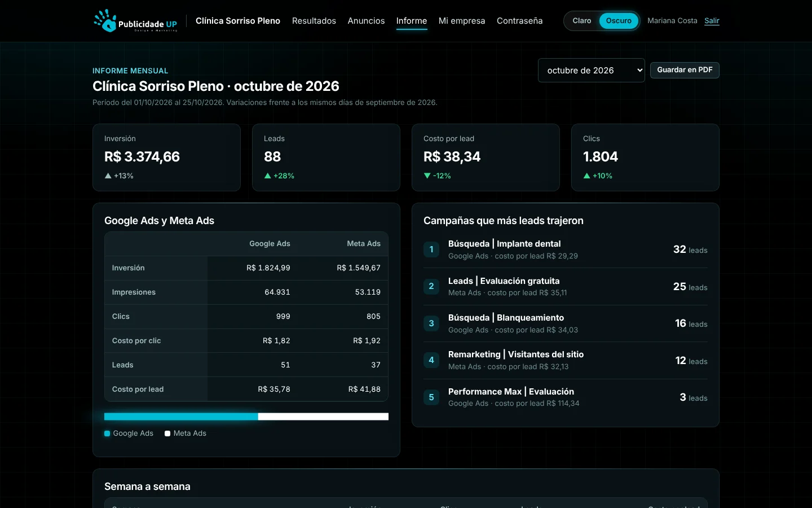The image size is (812, 508).
Task: Click the Costo por clic row label
Action: 136,341
